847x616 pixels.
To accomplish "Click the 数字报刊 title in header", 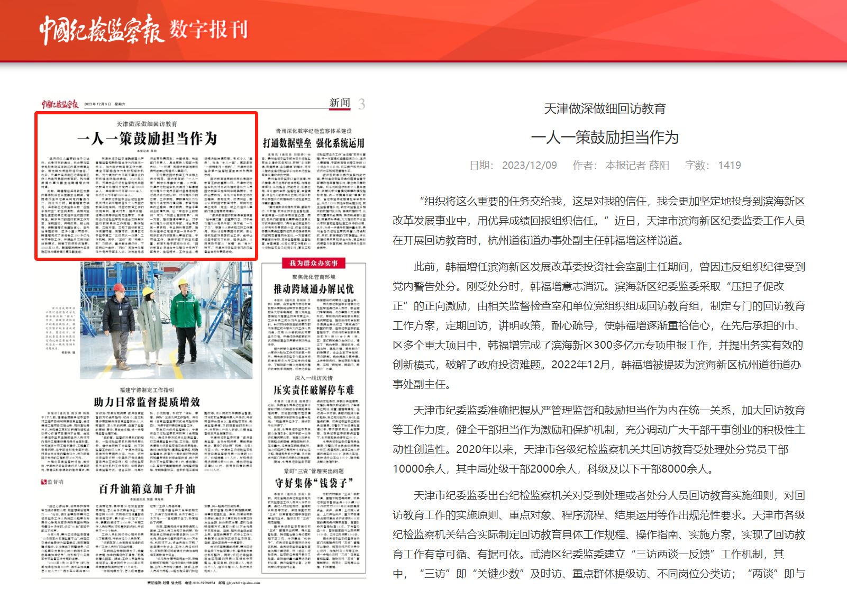I will pos(208,30).
